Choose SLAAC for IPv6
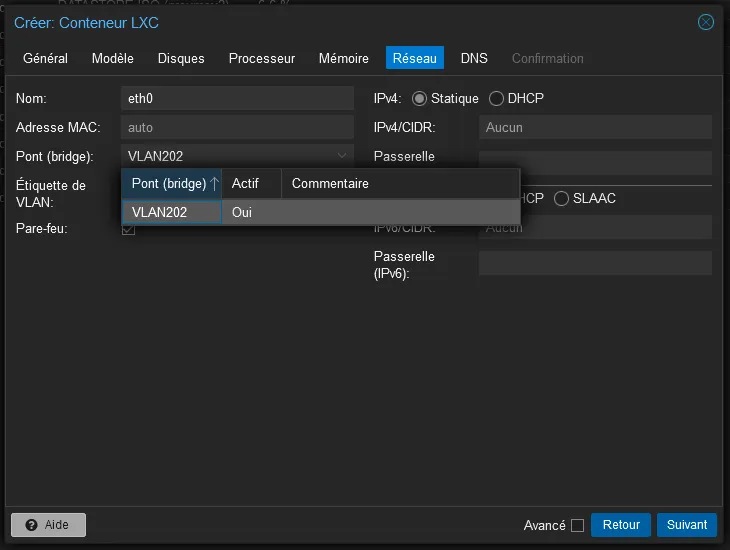This screenshot has width=730, height=550. 562,199
